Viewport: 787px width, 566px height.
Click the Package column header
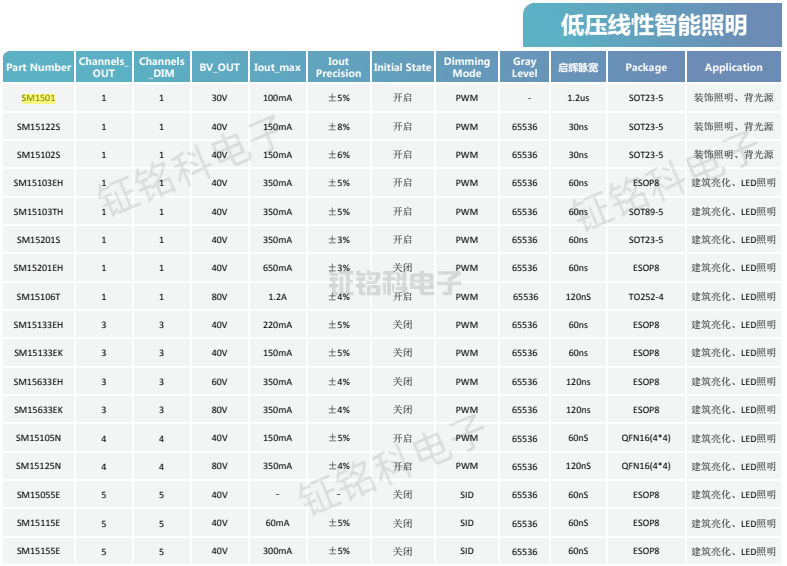click(x=646, y=67)
